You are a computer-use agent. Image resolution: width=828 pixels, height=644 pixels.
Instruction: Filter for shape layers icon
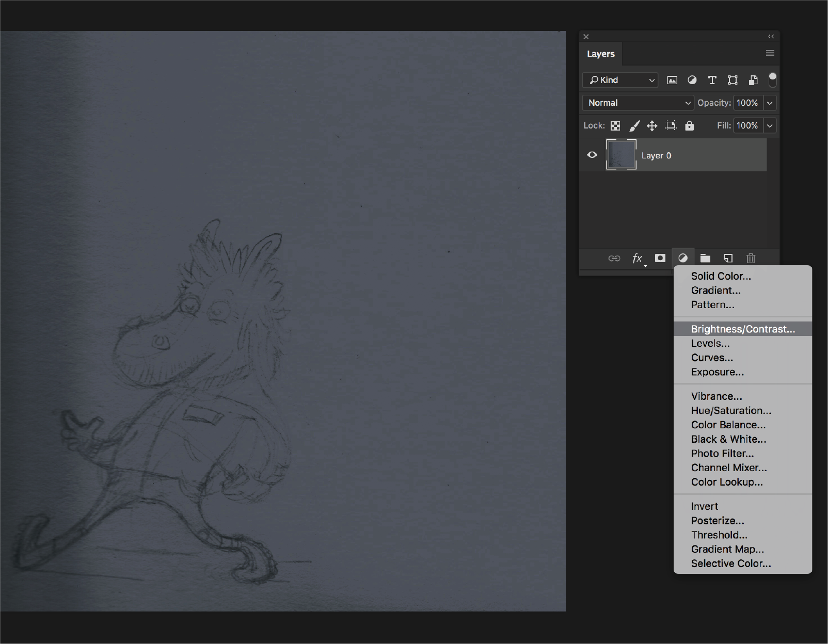[x=733, y=80]
